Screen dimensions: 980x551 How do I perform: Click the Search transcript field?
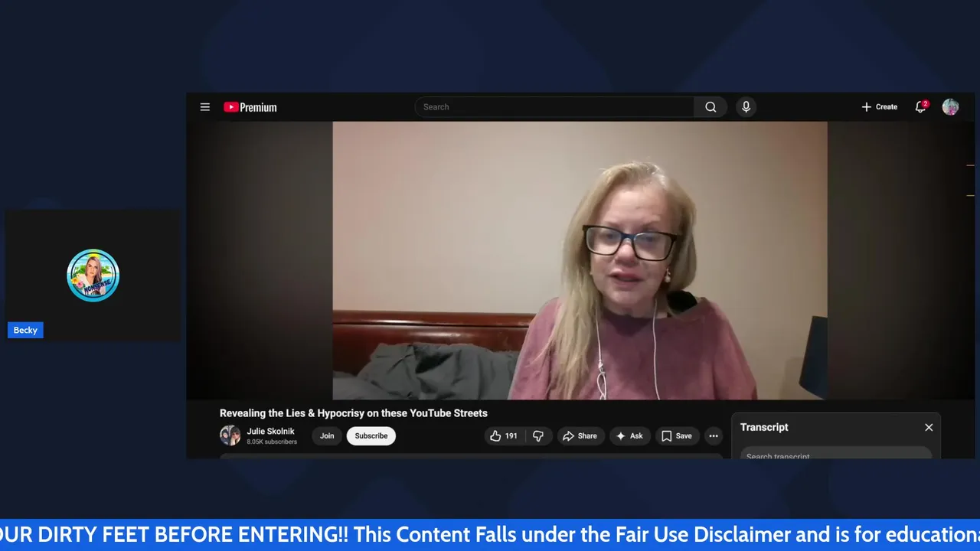tap(835, 455)
